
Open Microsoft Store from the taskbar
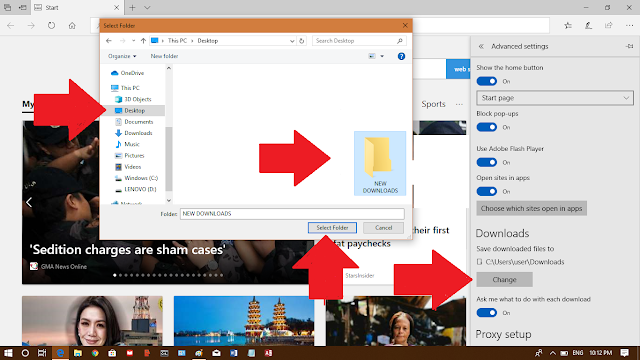112,353
